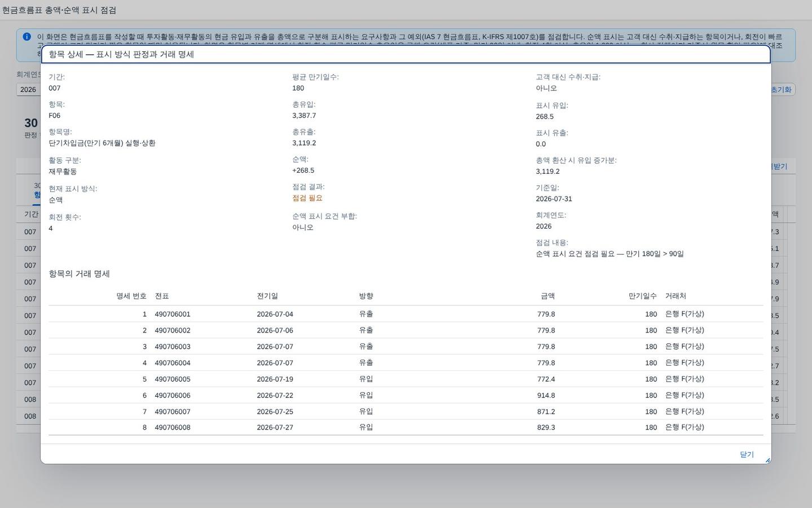Click the 점검 내용 message about 만기 180일
The image size is (812, 508).
tap(610, 254)
